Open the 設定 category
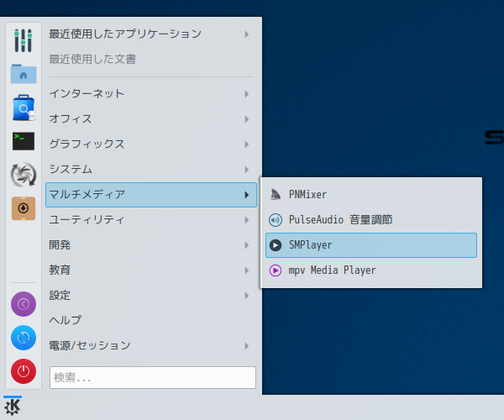 [x=151, y=296]
